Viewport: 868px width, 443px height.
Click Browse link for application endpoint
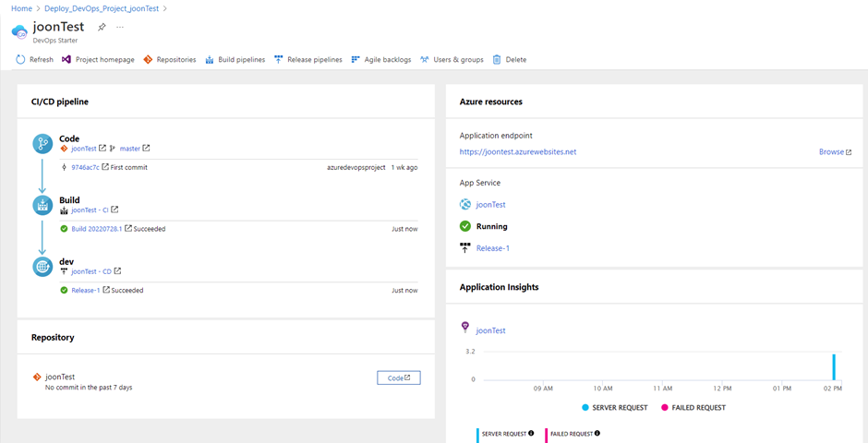point(836,151)
